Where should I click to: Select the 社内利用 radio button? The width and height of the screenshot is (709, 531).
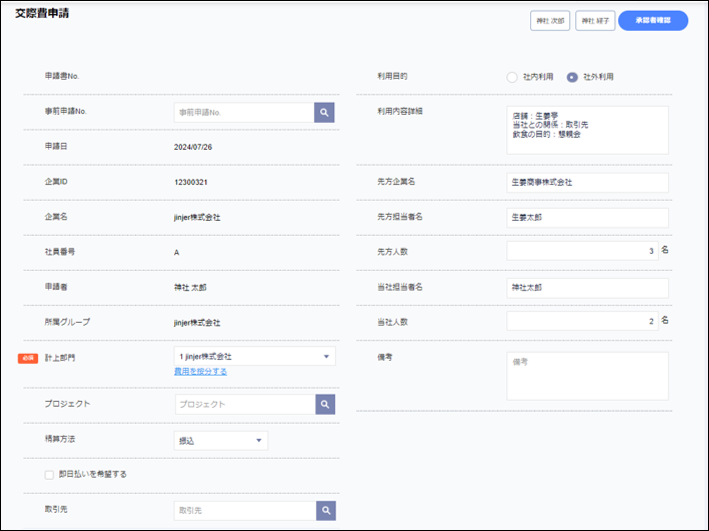(513, 77)
